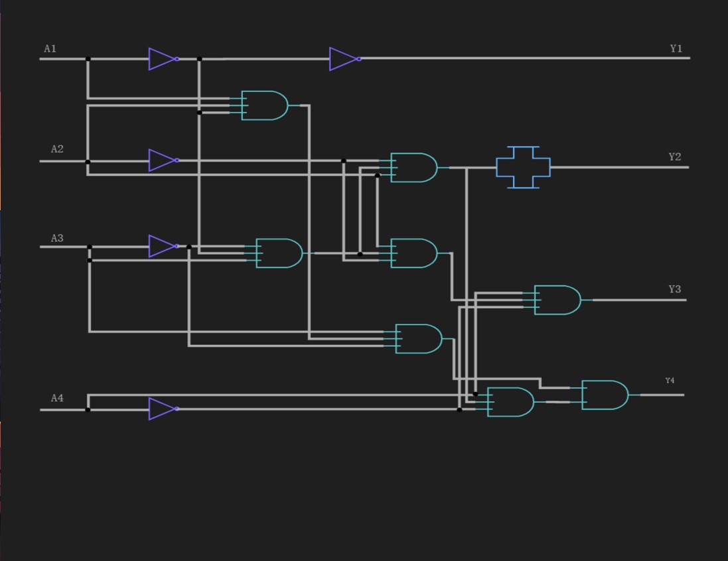The image size is (728, 561).
Task: Click the AND gate above the A4 wire
Action: [419, 338]
